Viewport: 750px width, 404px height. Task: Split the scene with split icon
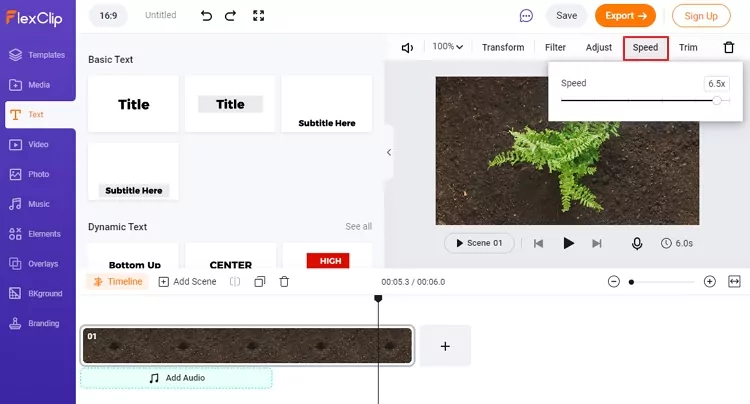click(x=235, y=282)
